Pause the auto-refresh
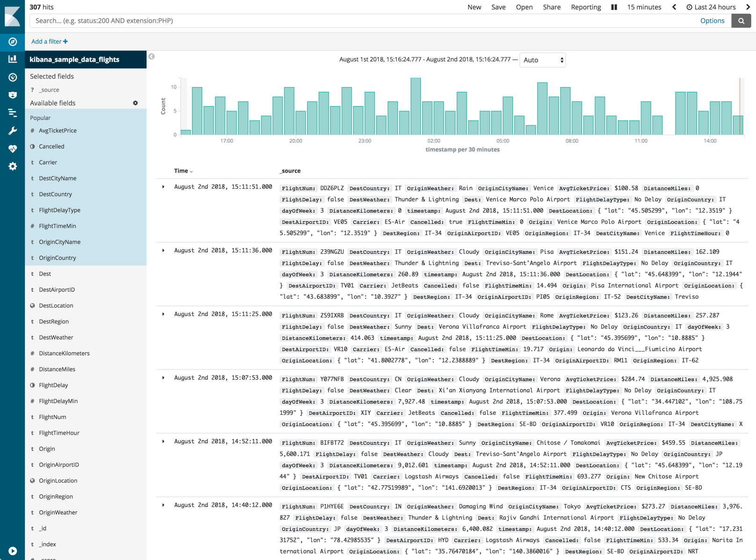The width and height of the screenshot is (756, 560). [614, 7]
